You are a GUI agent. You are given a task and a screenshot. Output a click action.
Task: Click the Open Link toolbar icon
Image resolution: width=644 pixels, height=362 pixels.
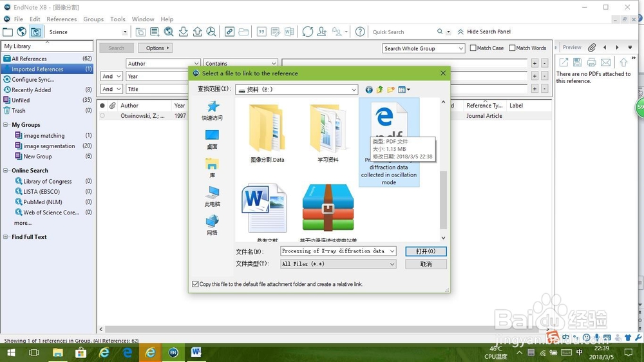pos(230,32)
